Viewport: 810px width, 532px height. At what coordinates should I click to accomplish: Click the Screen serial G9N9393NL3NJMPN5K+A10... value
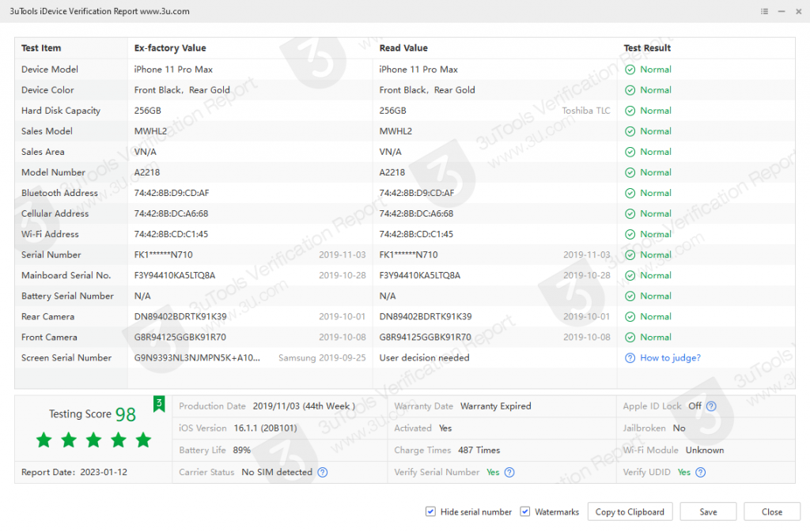point(197,357)
